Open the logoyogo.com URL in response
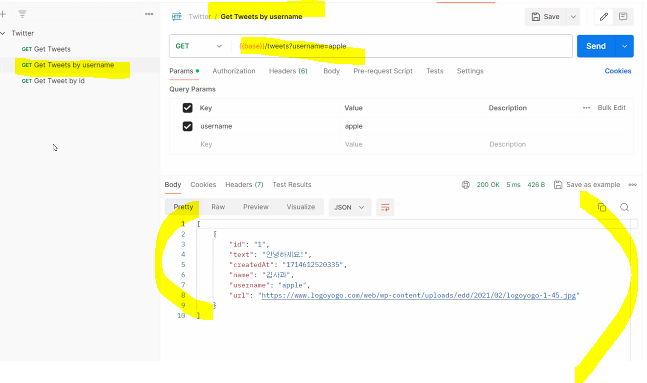Image resolution: width=647 pixels, height=383 pixels. point(418,296)
